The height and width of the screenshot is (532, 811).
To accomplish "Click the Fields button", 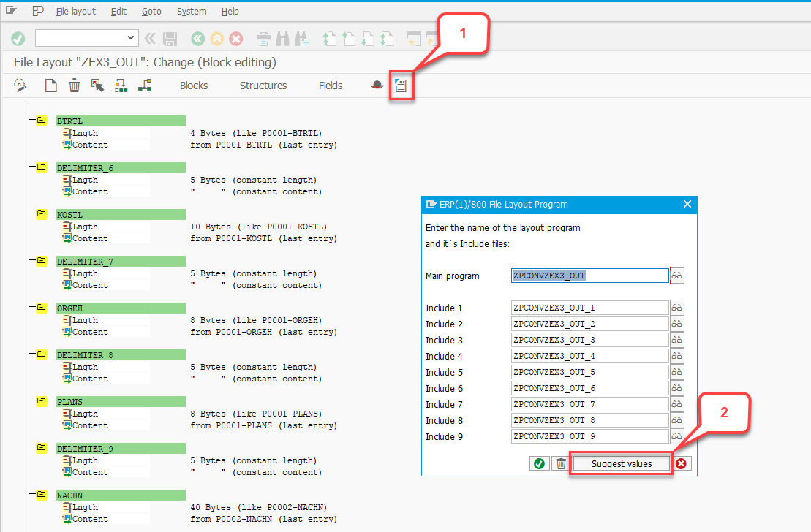I will (331, 85).
